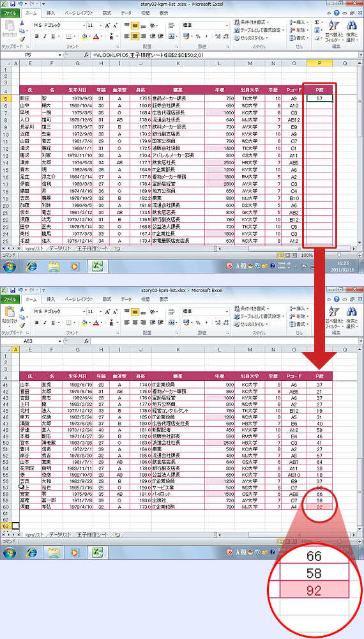Toggle Underline in the Excel window showing cell P5
The image size is (364, 639).
pyautogui.click(x=53, y=36)
